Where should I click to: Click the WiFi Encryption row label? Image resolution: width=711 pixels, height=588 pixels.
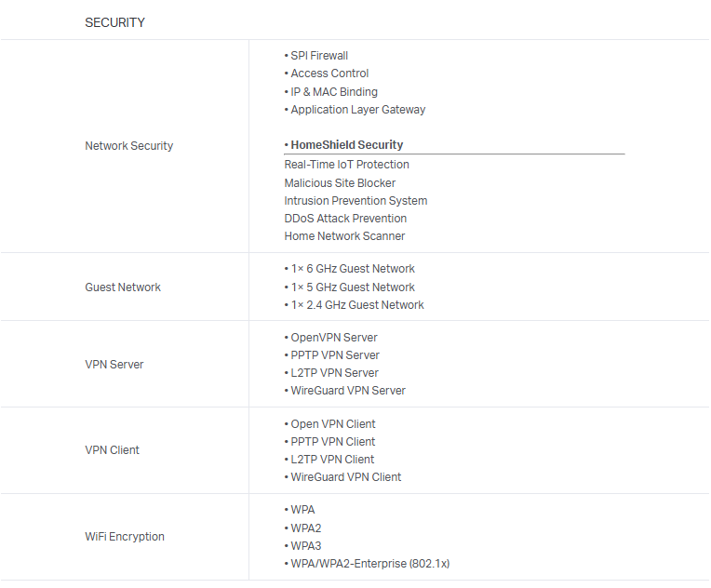point(125,537)
